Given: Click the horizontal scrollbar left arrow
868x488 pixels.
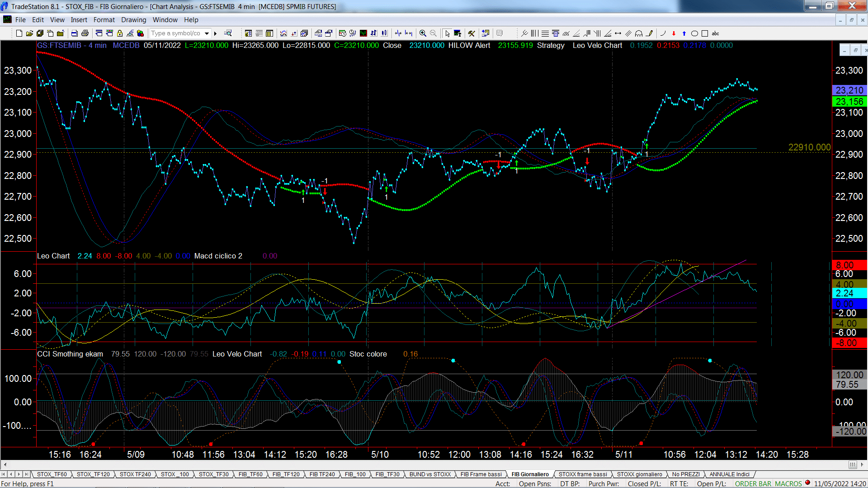Looking at the screenshot, I should [5, 465].
